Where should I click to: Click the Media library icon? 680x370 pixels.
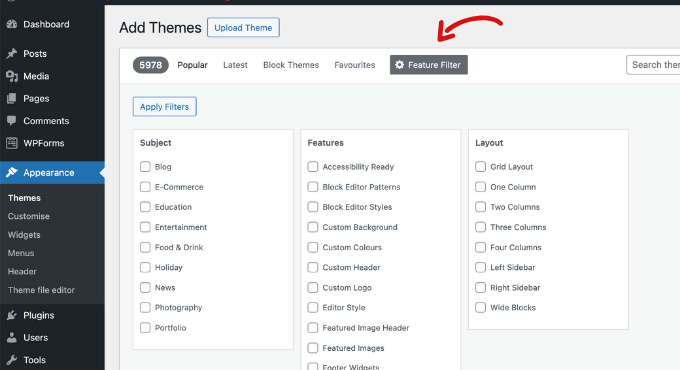click(12, 76)
